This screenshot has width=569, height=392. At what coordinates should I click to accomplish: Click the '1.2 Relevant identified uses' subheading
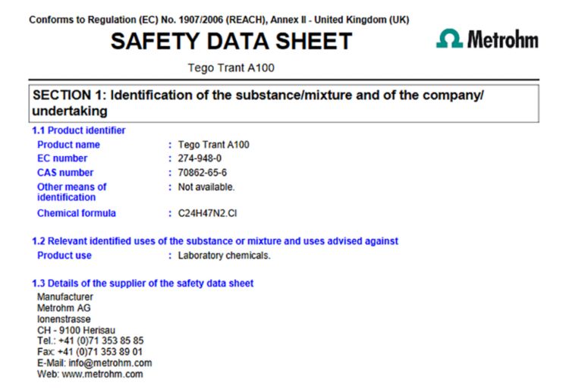tap(215, 241)
